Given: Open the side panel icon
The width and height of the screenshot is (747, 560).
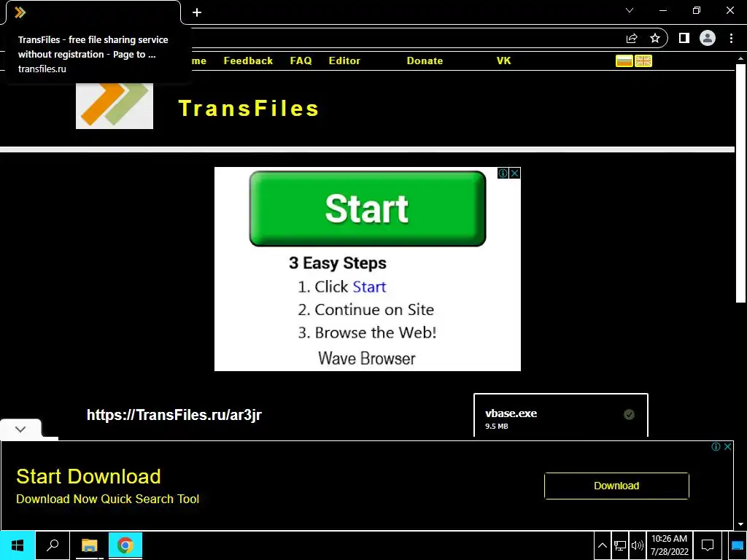Looking at the screenshot, I should tap(684, 38).
